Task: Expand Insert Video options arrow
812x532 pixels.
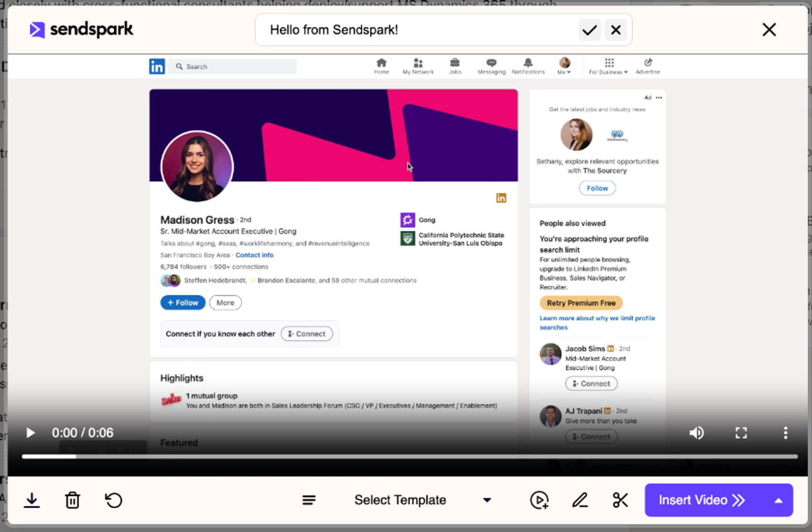Action: coord(778,501)
